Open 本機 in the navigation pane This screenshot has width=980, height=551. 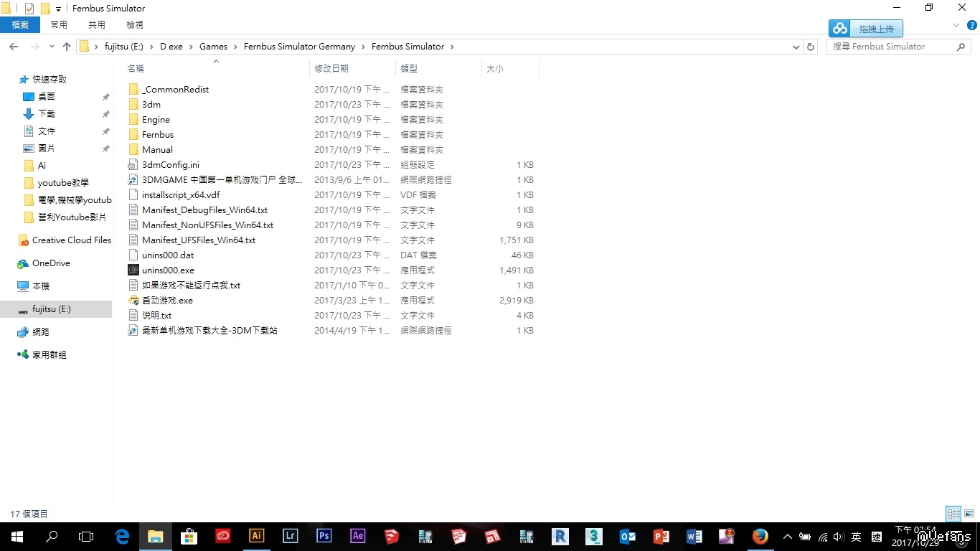pyautogui.click(x=41, y=286)
